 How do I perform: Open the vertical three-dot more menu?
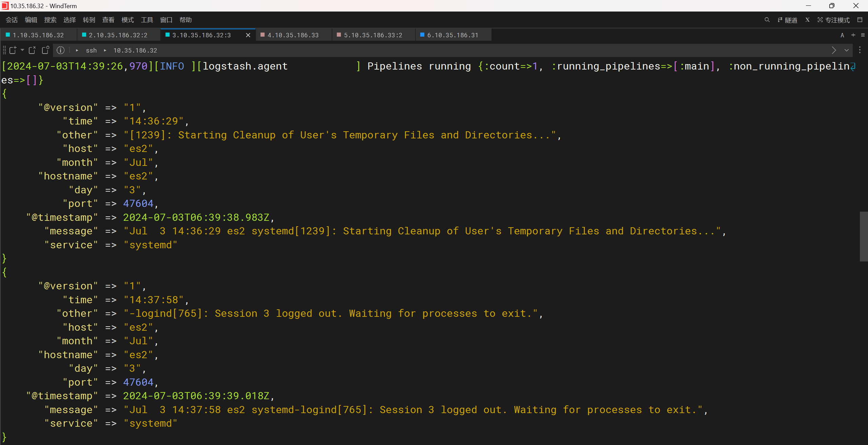860,50
